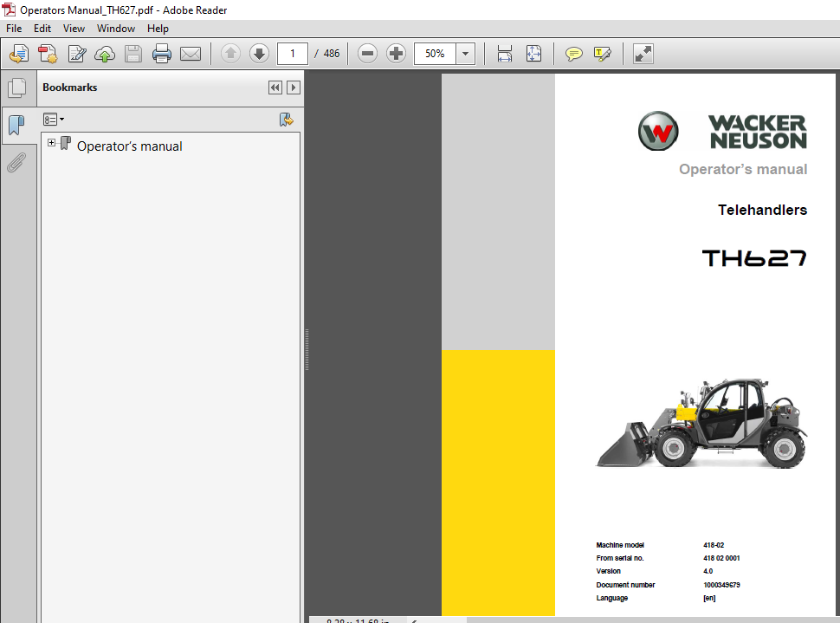The width and height of the screenshot is (840, 623).
Task: Collapse the Bookmarks navigation pane
Action: [x=275, y=88]
